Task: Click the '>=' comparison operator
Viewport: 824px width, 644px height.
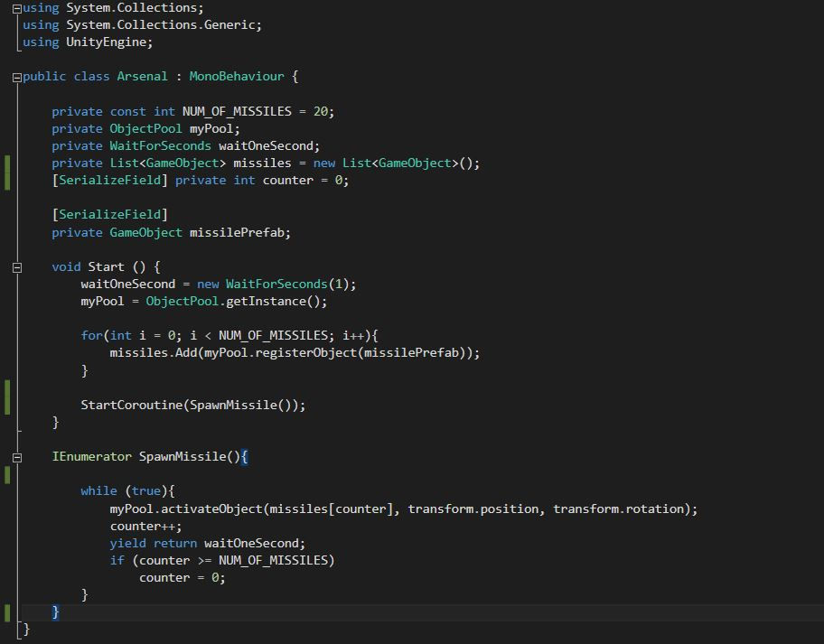Action: click(204, 561)
